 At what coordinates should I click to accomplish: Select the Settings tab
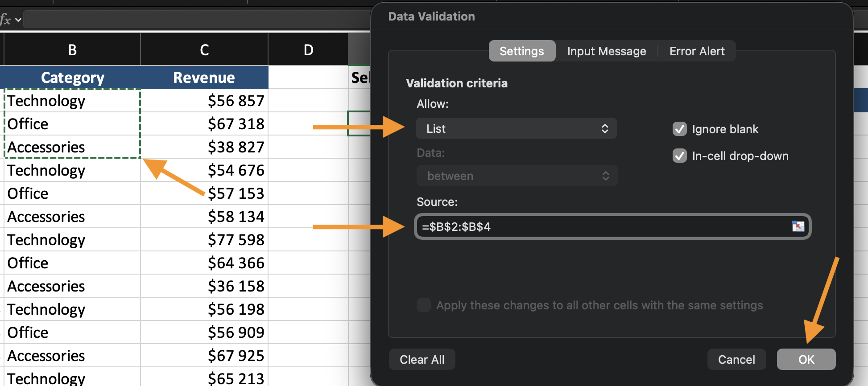click(521, 51)
